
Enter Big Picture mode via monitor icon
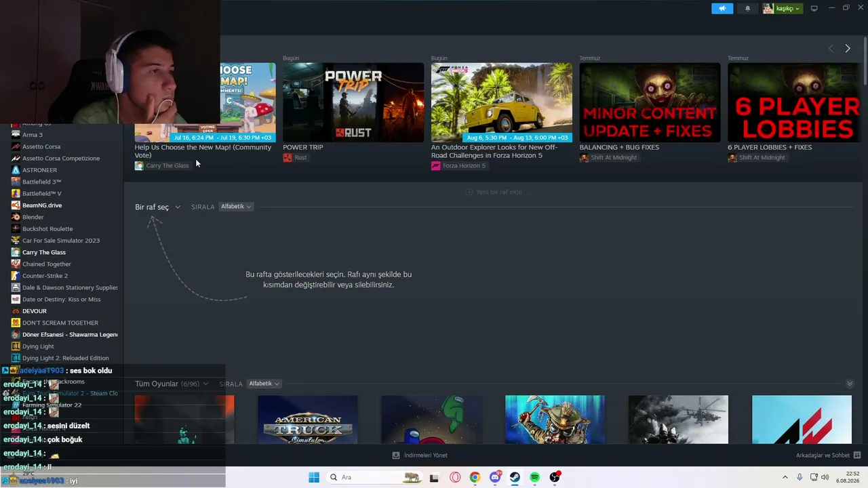tap(814, 8)
